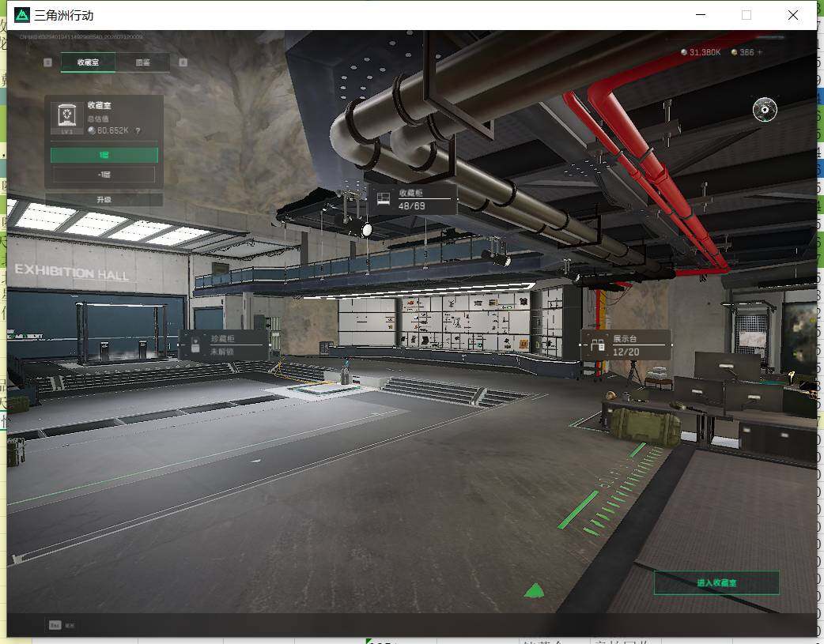
Task: Select the green 1层 floor option
Action: (x=104, y=155)
